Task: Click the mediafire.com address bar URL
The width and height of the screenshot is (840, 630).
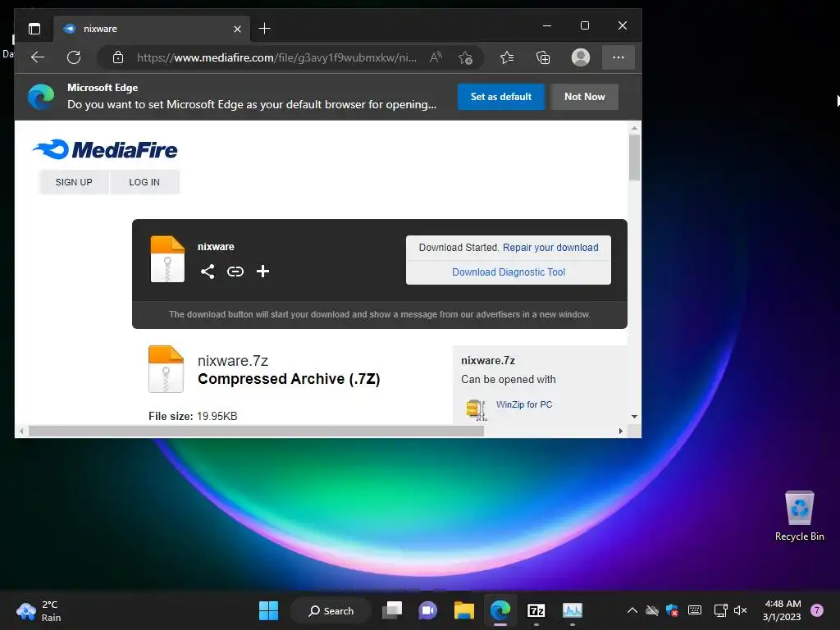Action: tap(276, 57)
